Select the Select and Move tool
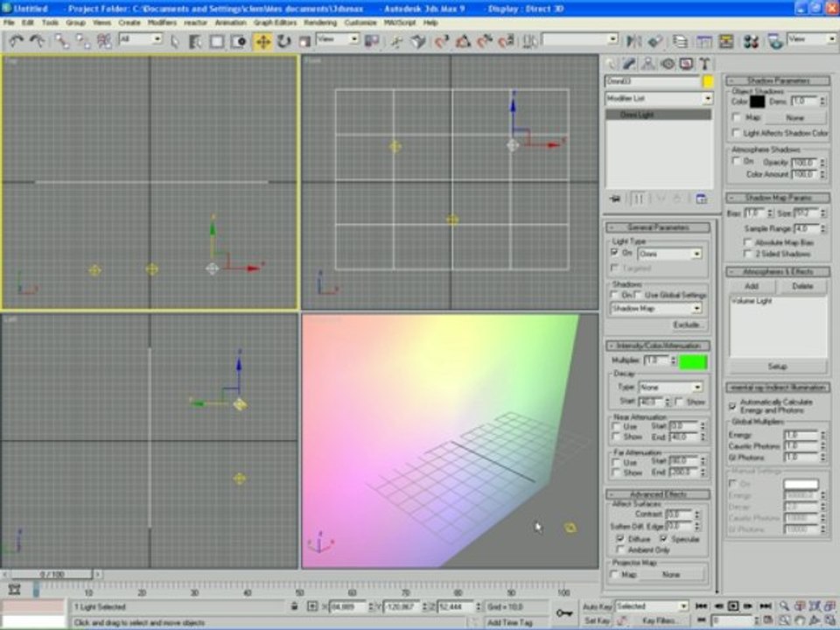Image resolution: width=840 pixels, height=630 pixels. 262,41
